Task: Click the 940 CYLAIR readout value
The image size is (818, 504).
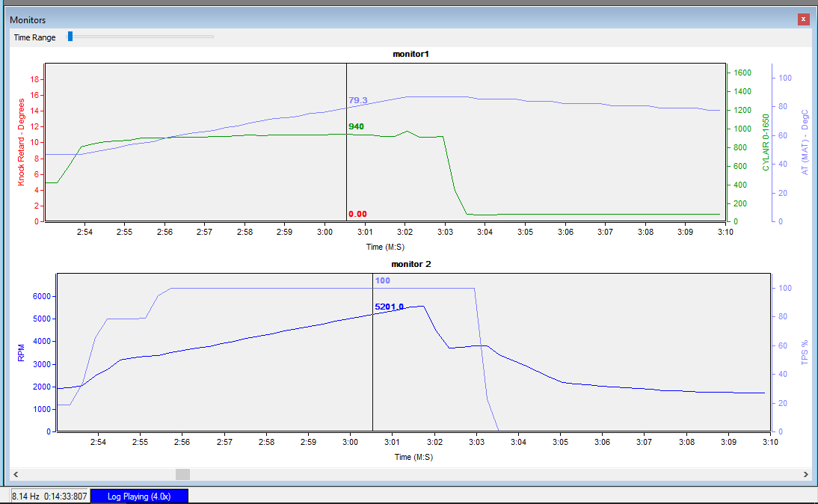Action: tap(357, 126)
